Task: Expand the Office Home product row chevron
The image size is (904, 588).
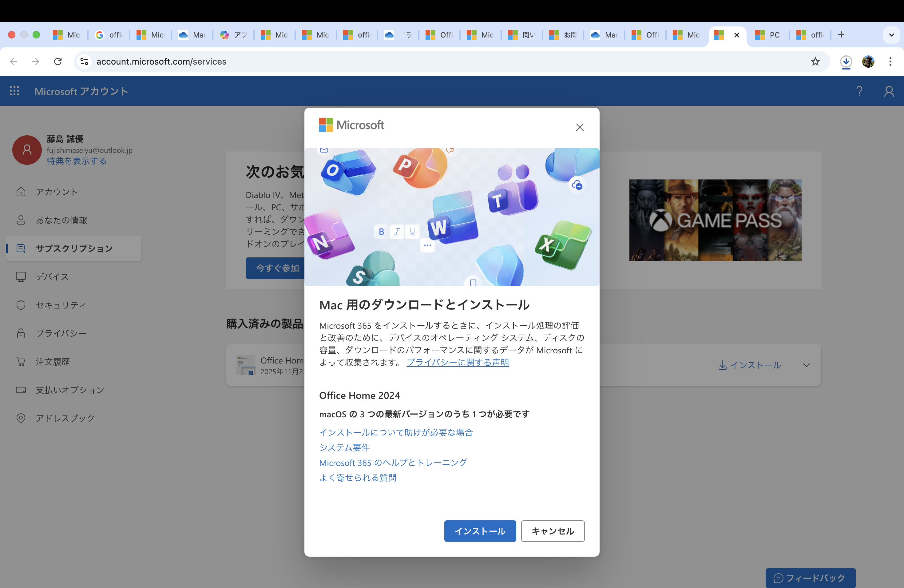Action: coord(807,365)
